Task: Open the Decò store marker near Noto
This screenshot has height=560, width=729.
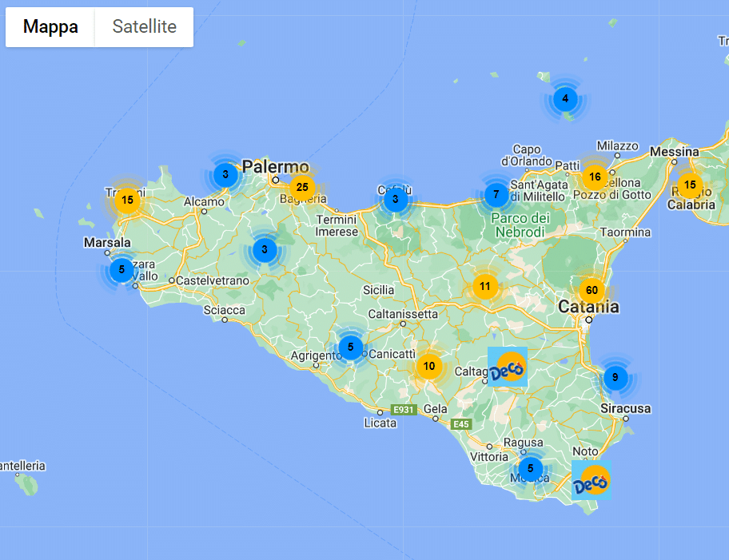Action: click(x=592, y=481)
